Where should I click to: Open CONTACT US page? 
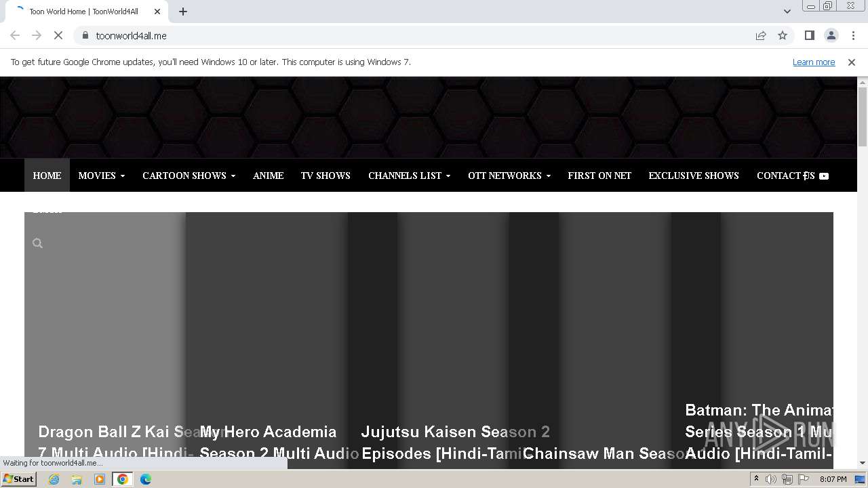coord(785,176)
